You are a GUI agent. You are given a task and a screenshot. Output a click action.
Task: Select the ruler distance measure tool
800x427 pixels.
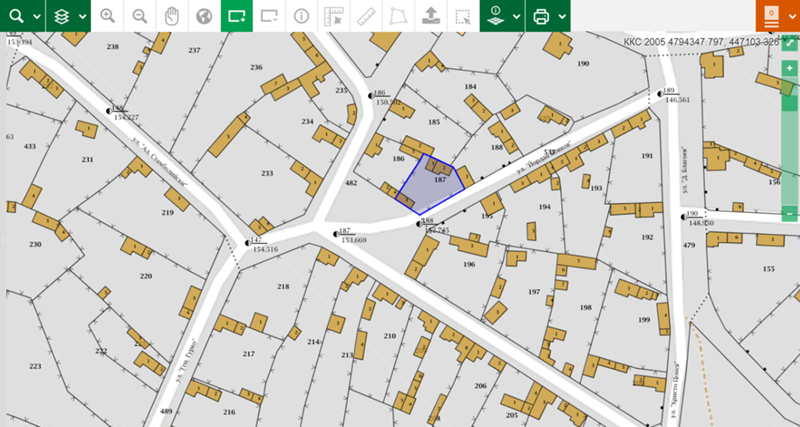(x=365, y=16)
